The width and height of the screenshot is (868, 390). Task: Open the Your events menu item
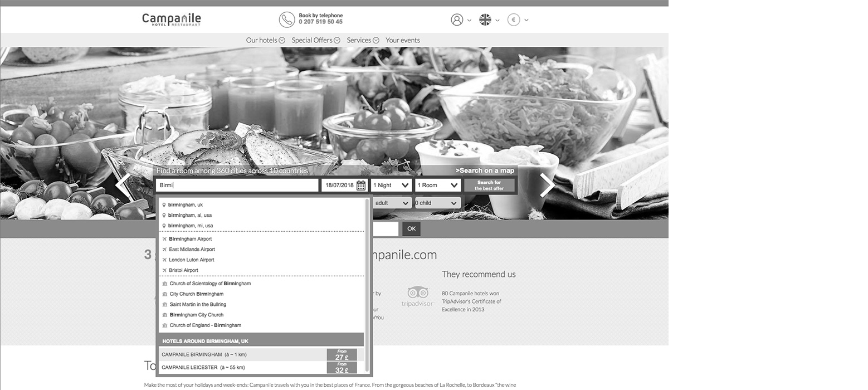(403, 40)
